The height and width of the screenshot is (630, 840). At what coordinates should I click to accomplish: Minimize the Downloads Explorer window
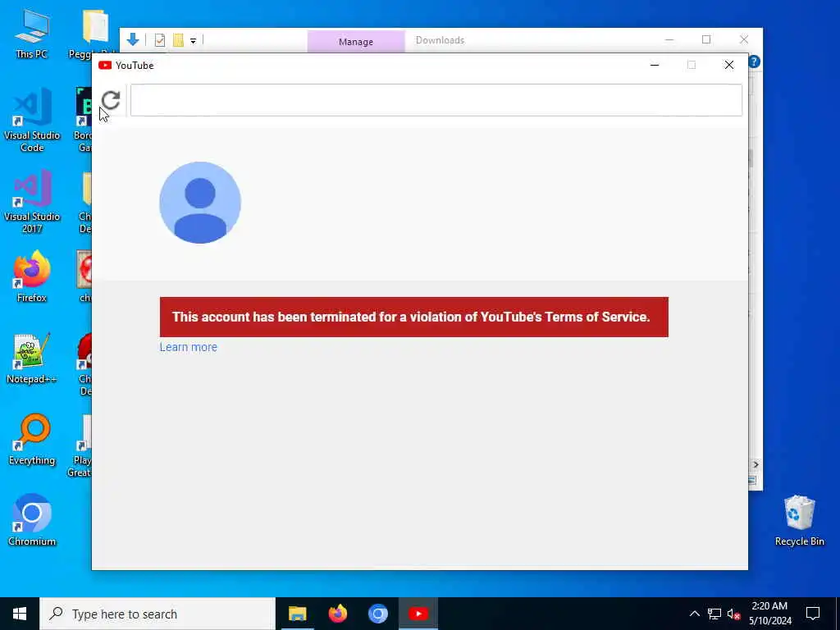[669, 39]
